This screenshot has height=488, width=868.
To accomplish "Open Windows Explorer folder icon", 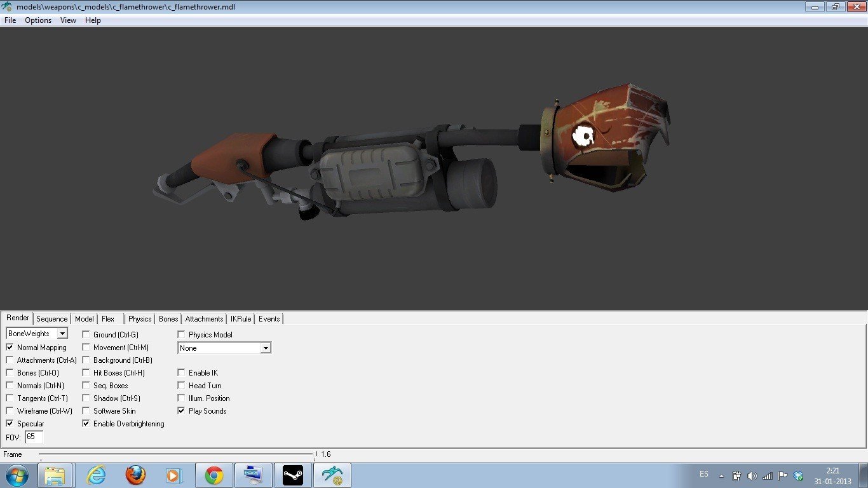I will (55, 475).
